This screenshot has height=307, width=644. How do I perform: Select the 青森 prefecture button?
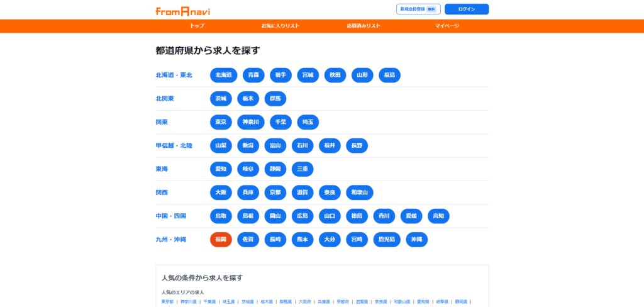point(253,75)
